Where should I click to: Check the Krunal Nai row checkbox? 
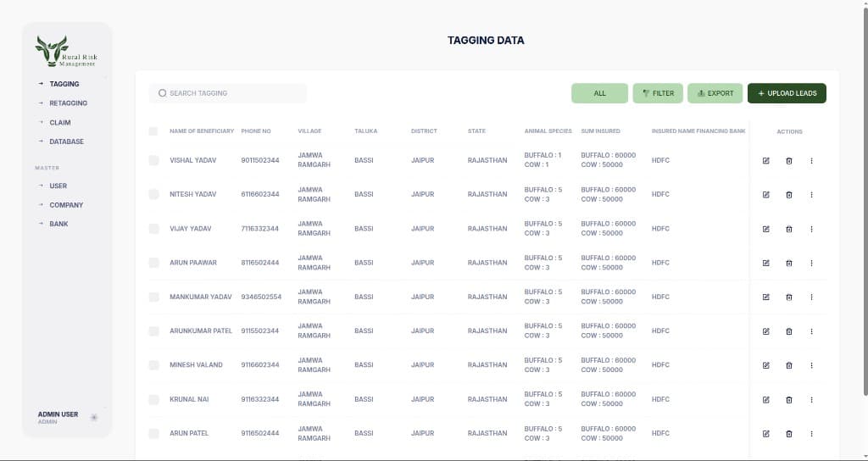(153, 399)
